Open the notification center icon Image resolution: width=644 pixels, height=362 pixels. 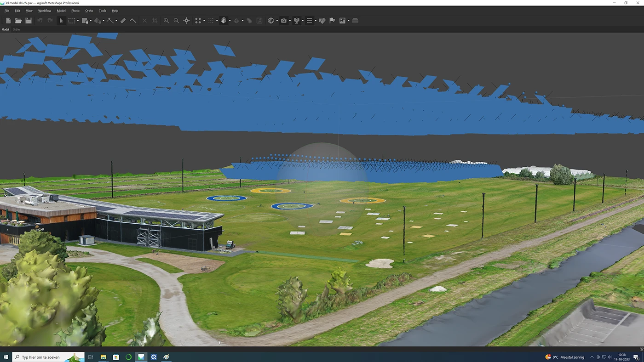point(636,357)
